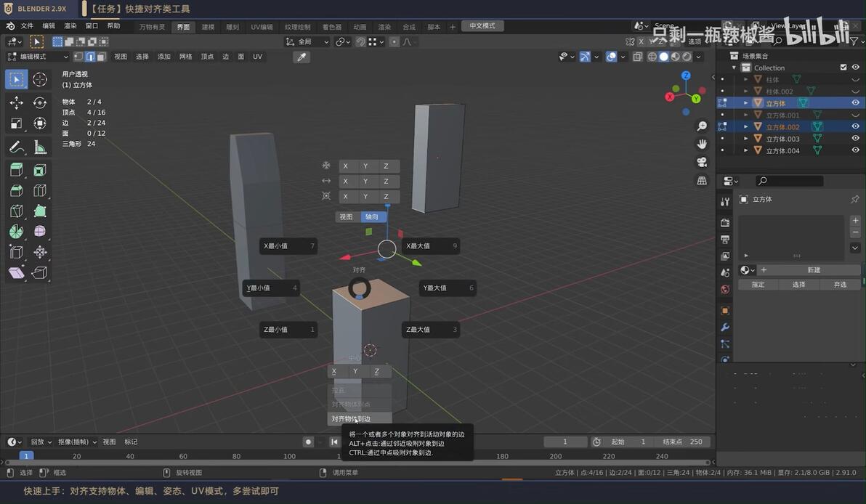Open the 选择 menu in viewport header
This screenshot has width=866, height=504.
(142, 57)
